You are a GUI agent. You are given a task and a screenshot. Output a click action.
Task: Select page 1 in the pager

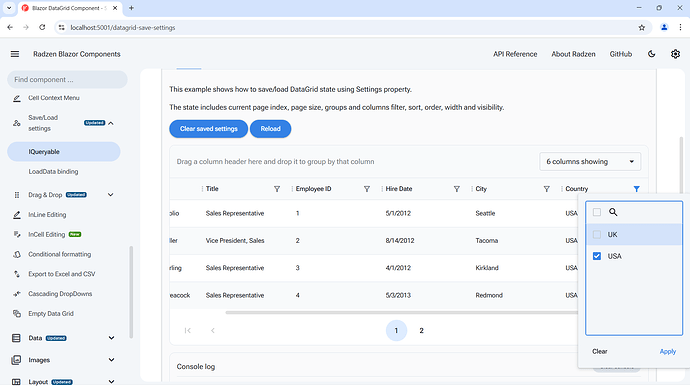(396, 331)
